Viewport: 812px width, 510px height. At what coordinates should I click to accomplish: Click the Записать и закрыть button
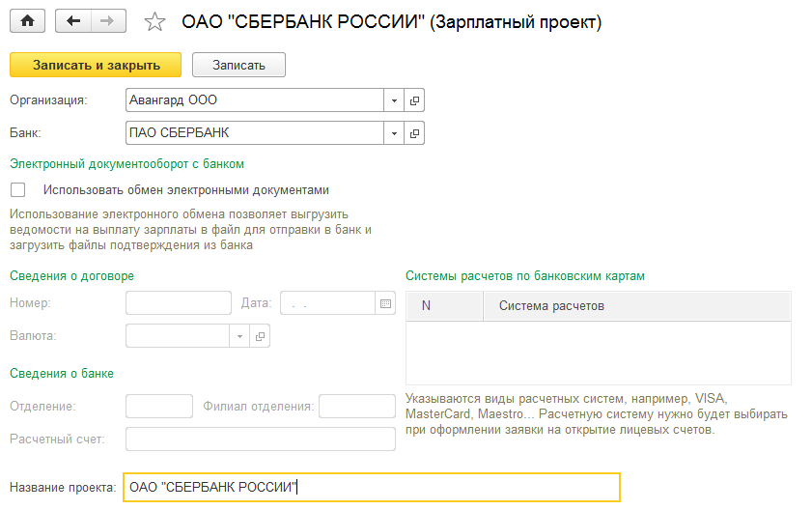coord(96,65)
